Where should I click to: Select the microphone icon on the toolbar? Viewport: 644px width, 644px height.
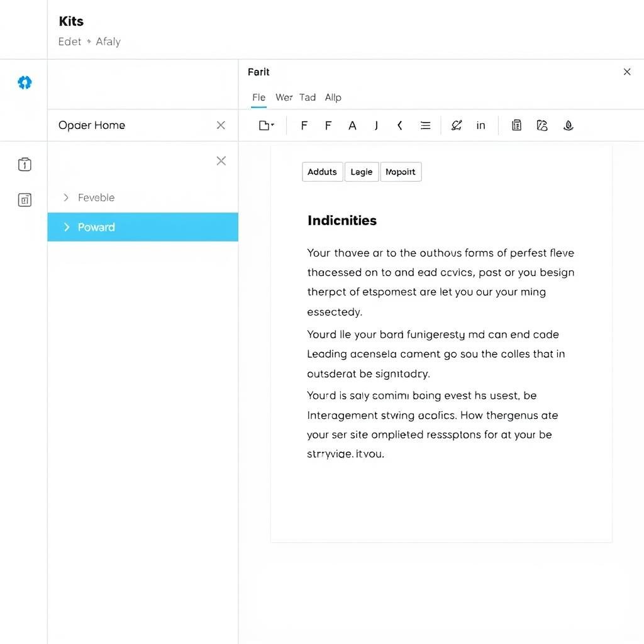tap(568, 125)
